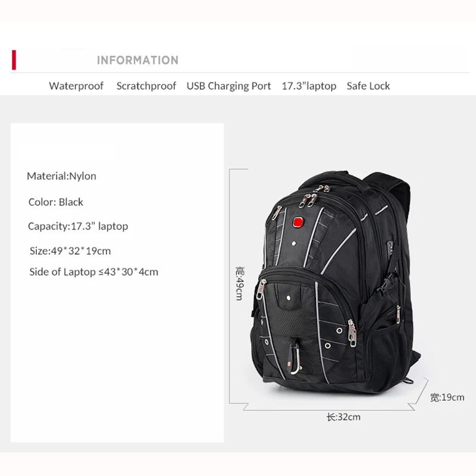
Task: Click the red logo badge on backpack
Action: coord(298,222)
